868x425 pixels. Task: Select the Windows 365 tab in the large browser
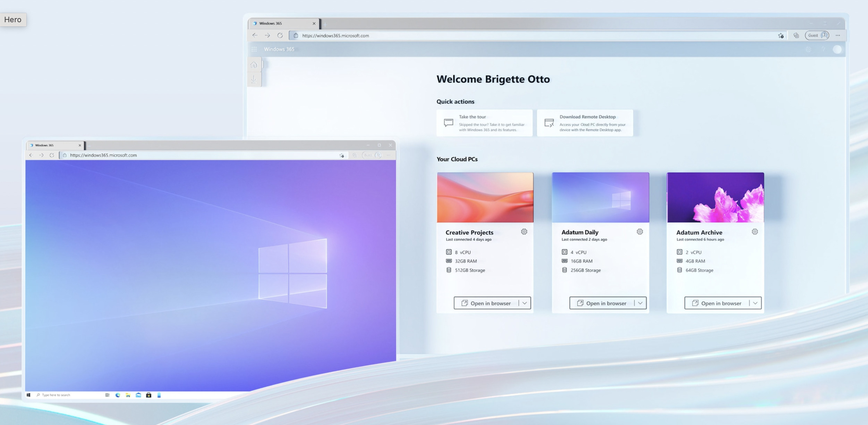point(284,23)
